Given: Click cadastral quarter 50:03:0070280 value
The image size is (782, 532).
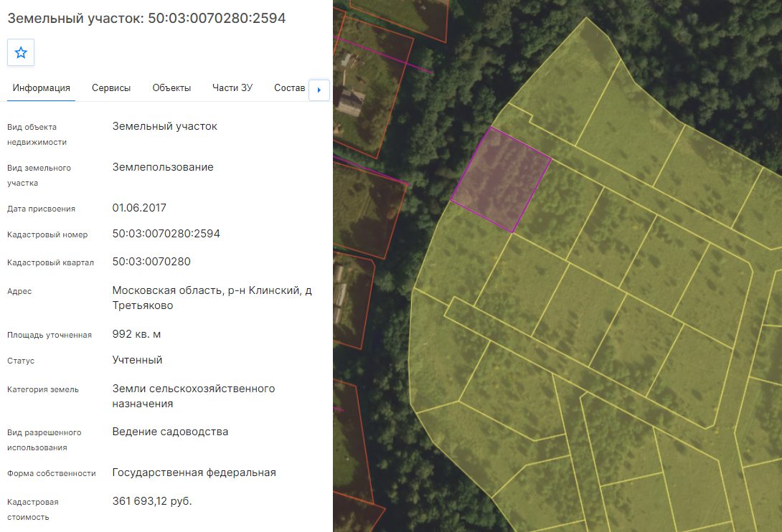Looking at the screenshot, I should [x=151, y=261].
